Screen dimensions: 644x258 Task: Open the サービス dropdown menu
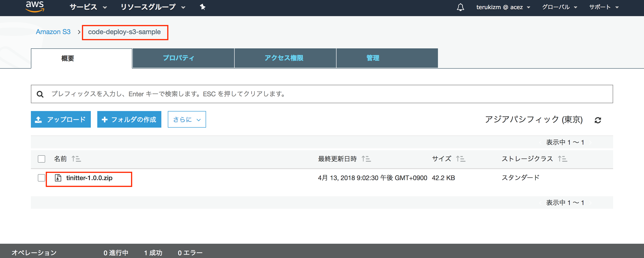coord(88,7)
